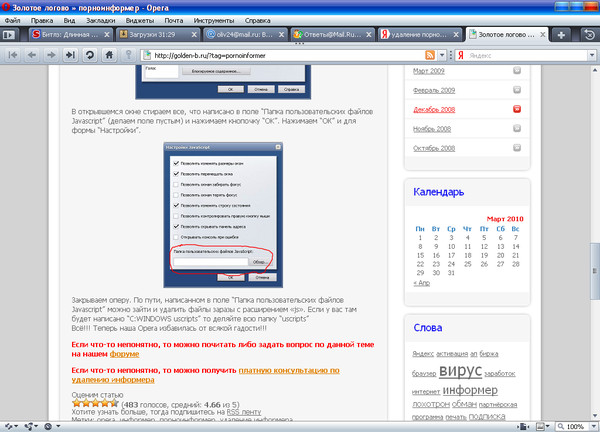Open the RSS ленту link
600x432 pixels.
pyautogui.click(x=244, y=412)
